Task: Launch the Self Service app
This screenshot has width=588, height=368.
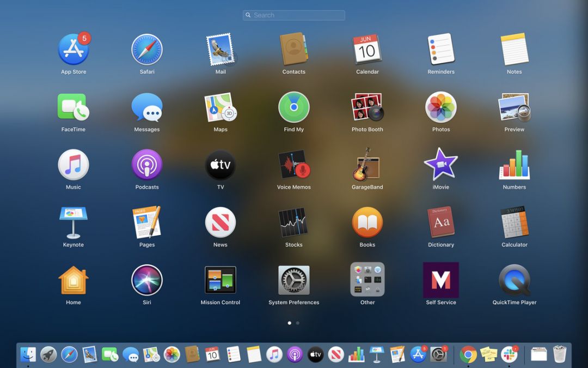Action: 440,280
